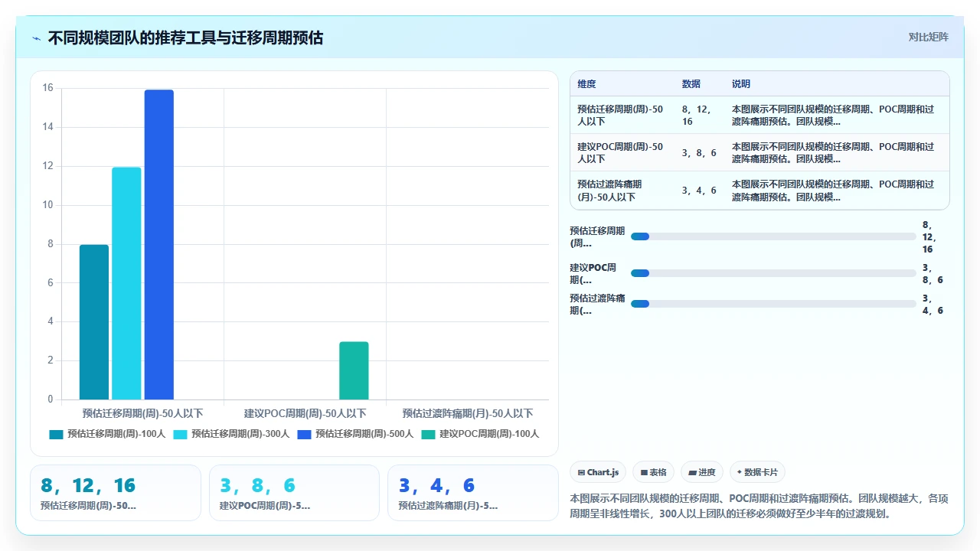Screen dimensions: 980x551
Task: Click progress value 3，4，6 beside bar
Action: [933, 305]
